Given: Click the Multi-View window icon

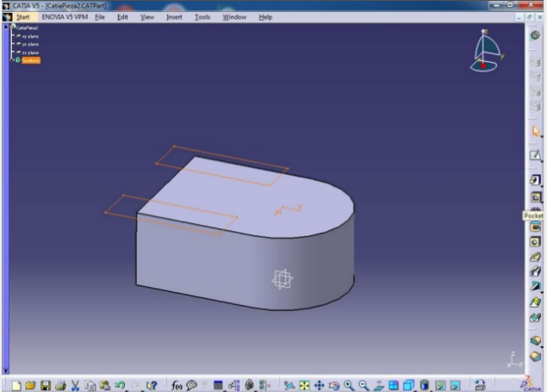Looking at the screenshot, I should point(394,385).
